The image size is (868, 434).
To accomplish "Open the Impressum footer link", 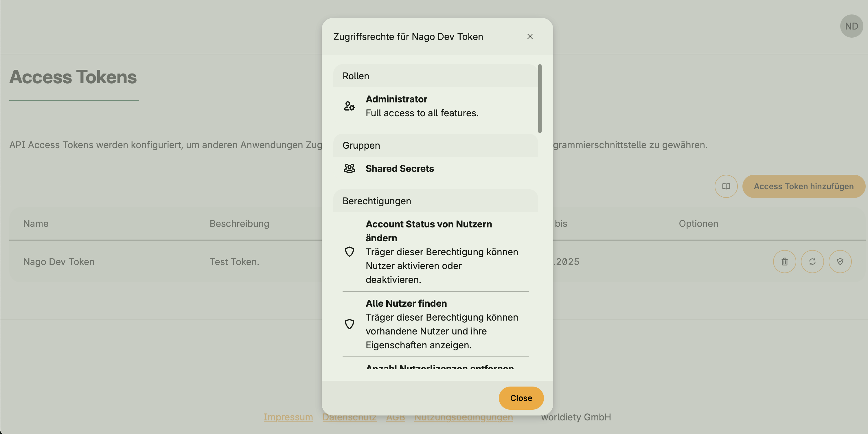I will click(288, 417).
